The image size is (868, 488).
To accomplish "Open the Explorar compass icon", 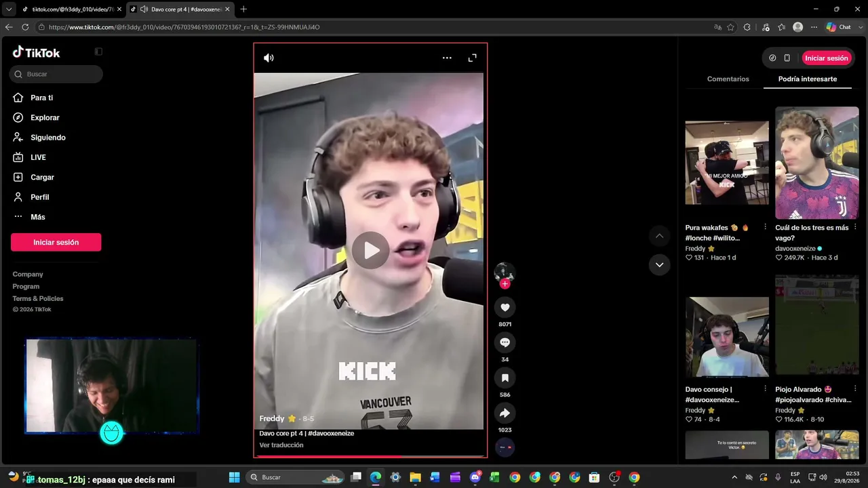I will coord(18,117).
